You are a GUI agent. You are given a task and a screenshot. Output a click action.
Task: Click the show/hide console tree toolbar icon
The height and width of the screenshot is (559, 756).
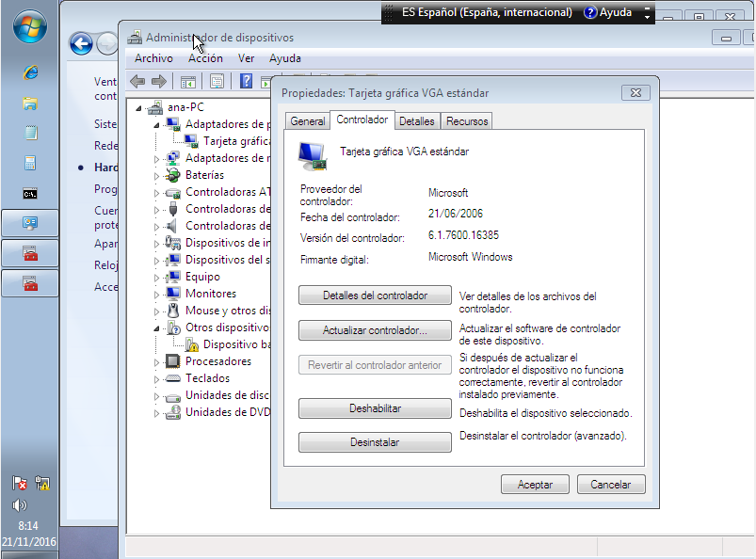pos(187,82)
